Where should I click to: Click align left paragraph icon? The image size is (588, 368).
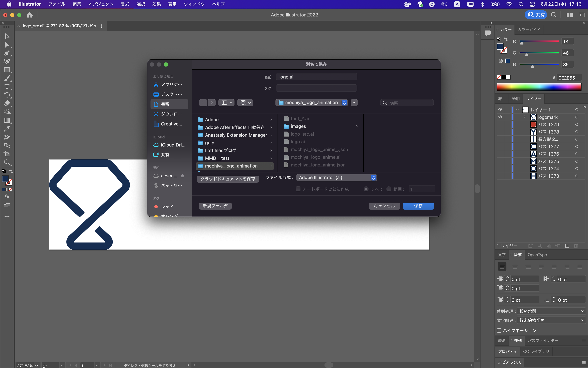click(x=502, y=266)
